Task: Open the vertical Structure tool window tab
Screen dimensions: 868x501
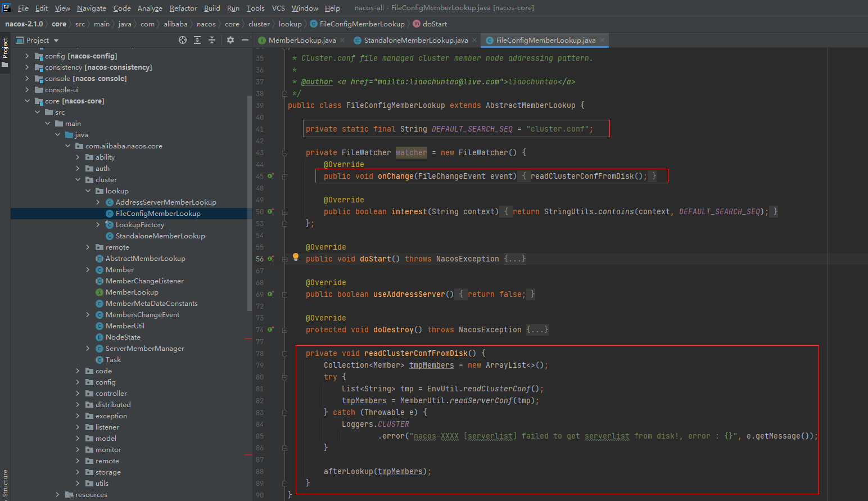Action: coord(5,484)
